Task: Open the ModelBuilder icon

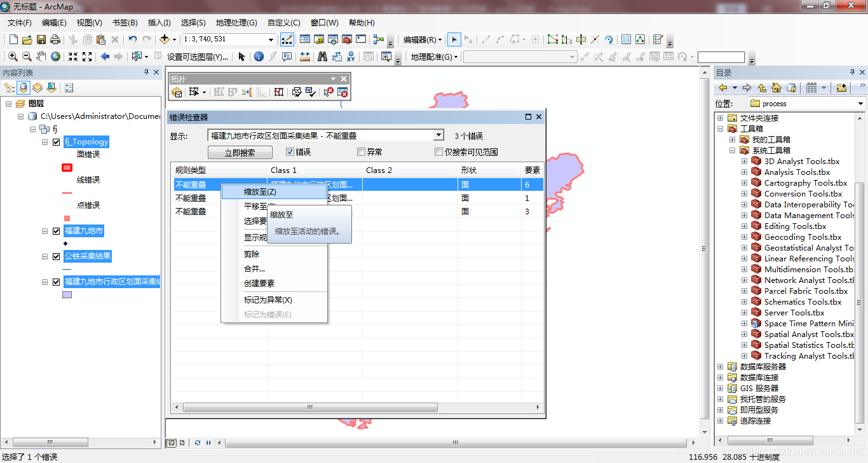Action: (x=379, y=39)
